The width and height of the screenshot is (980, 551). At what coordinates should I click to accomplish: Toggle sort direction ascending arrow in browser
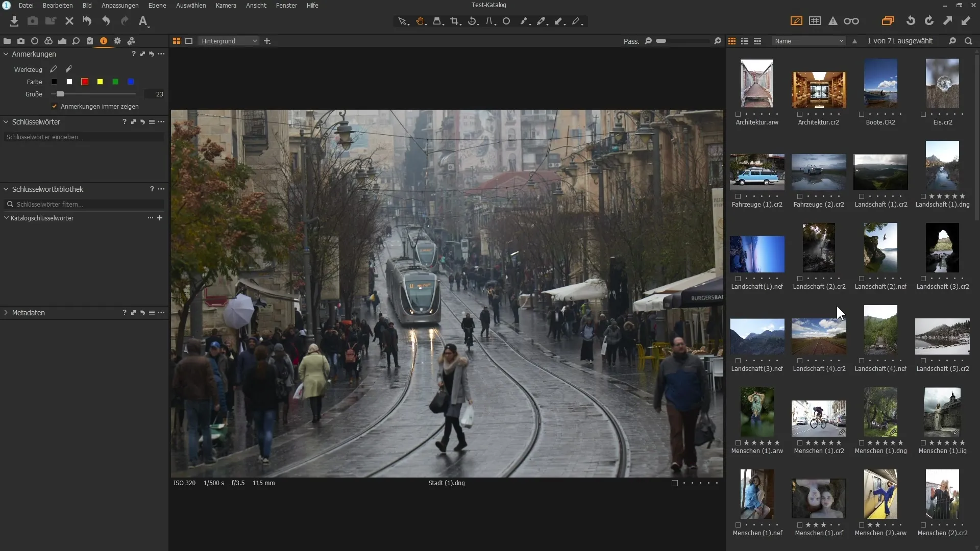pyautogui.click(x=854, y=41)
